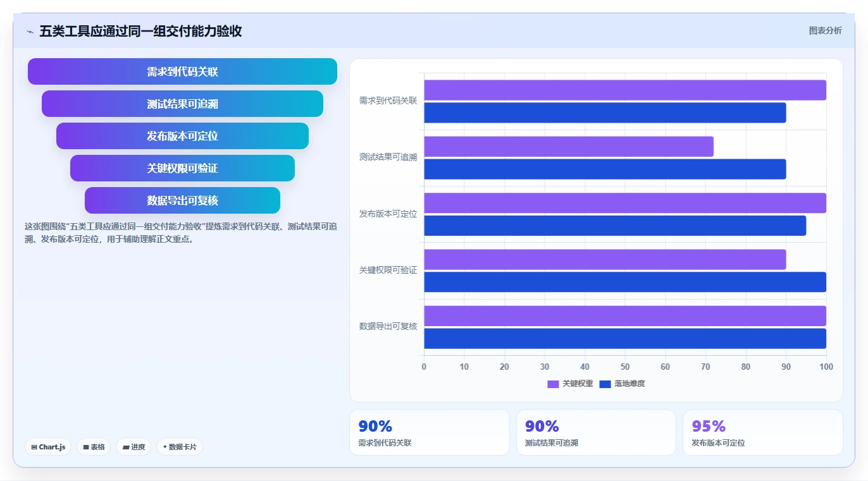Click the x-axis tick label 0
This screenshot has width=868, height=481.
pos(424,367)
